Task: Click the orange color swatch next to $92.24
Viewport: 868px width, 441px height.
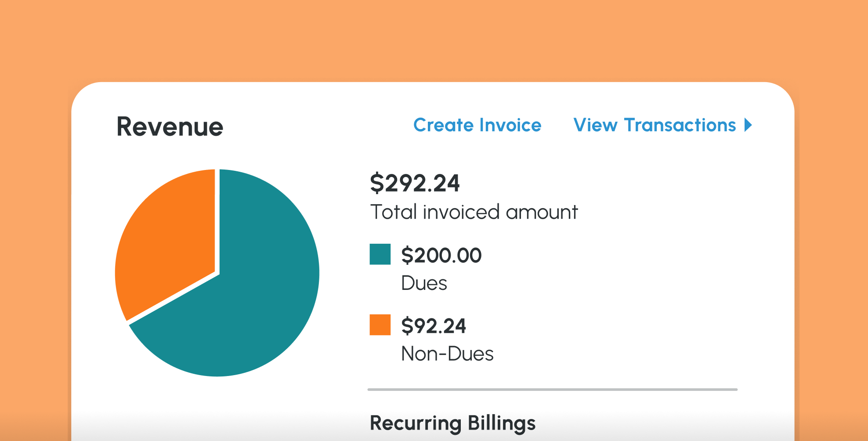Action: 380,325
